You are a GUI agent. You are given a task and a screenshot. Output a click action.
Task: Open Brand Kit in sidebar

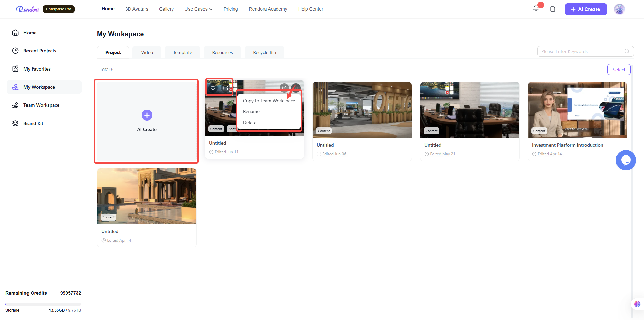(x=44, y=123)
